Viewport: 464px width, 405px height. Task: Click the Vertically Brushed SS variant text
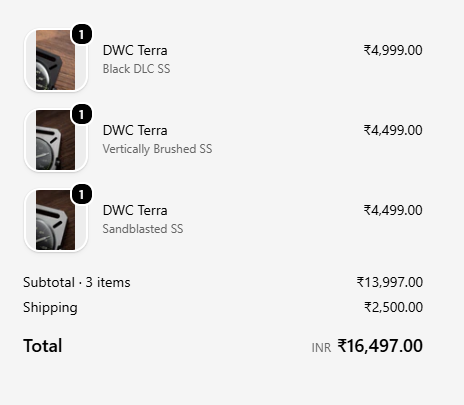157,149
